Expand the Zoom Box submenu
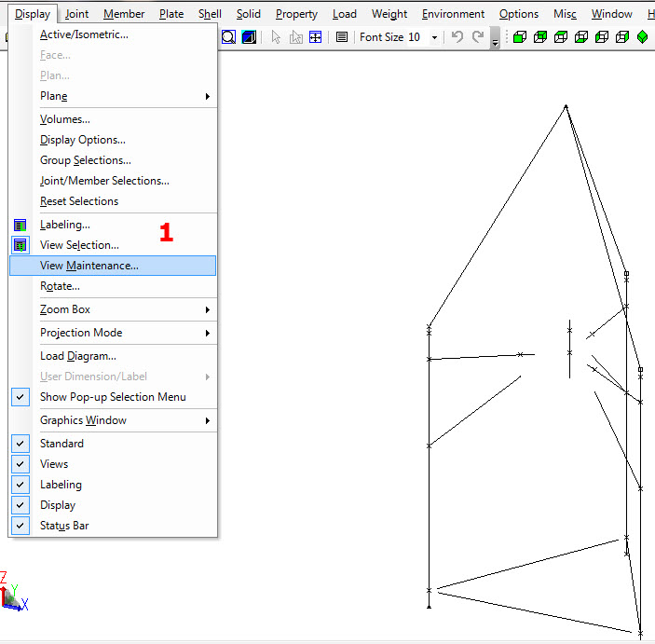Image resolution: width=655 pixels, height=644 pixels. 113,309
